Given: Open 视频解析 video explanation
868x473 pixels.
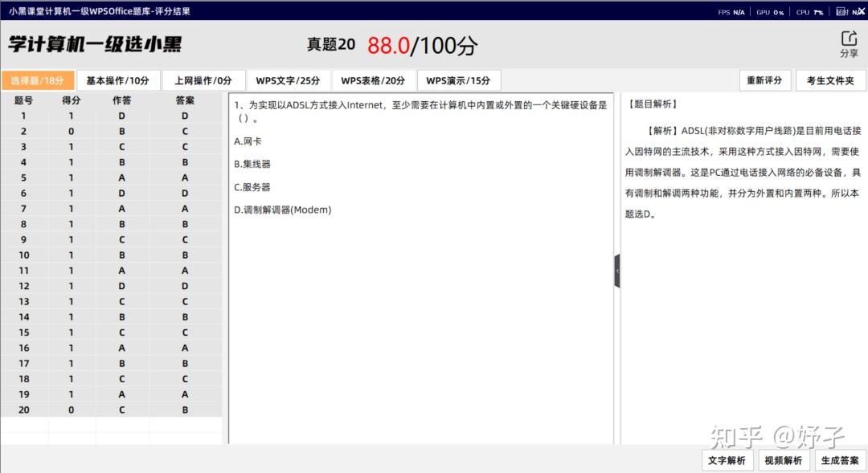Looking at the screenshot, I should [784, 459].
